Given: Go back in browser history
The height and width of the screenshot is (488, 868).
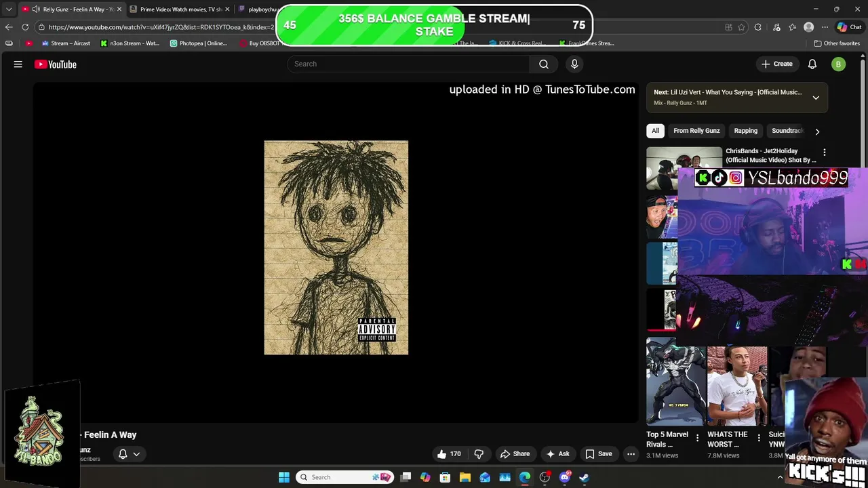Looking at the screenshot, I should (x=9, y=27).
